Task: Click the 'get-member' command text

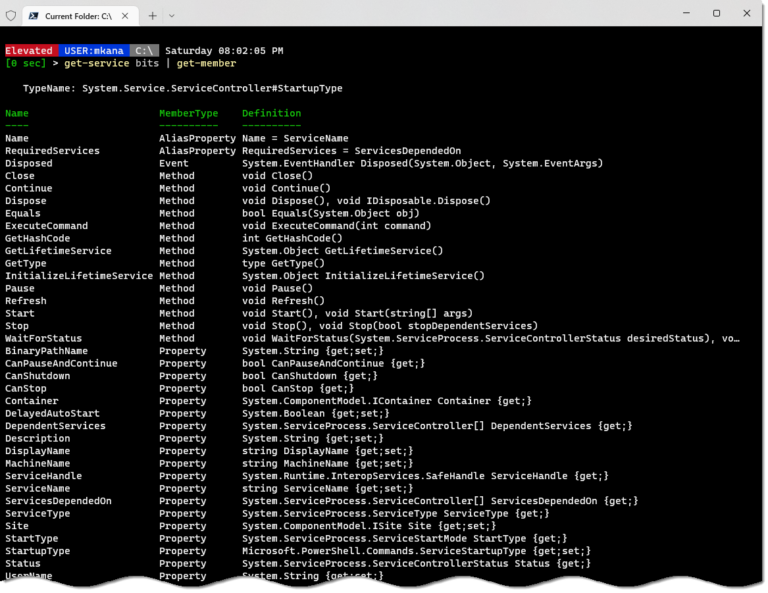Action: [x=207, y=63]
